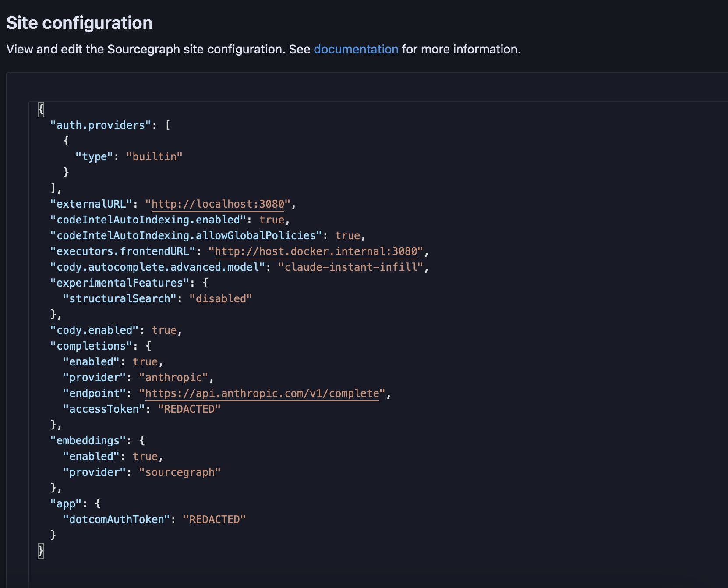Click the sourcegraph embeddings provider value
This screenshot has width=728, height=588.
coord(180,472)
